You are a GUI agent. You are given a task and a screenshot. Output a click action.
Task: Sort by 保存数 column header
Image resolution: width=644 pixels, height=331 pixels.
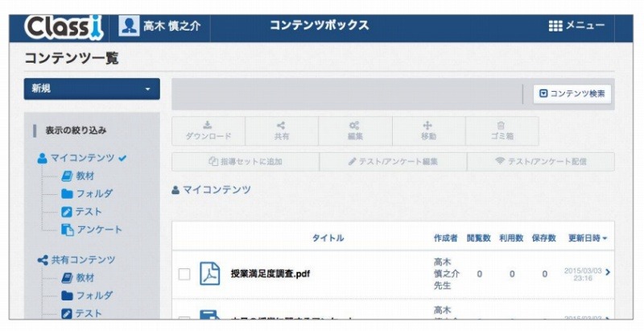(544, 238)
